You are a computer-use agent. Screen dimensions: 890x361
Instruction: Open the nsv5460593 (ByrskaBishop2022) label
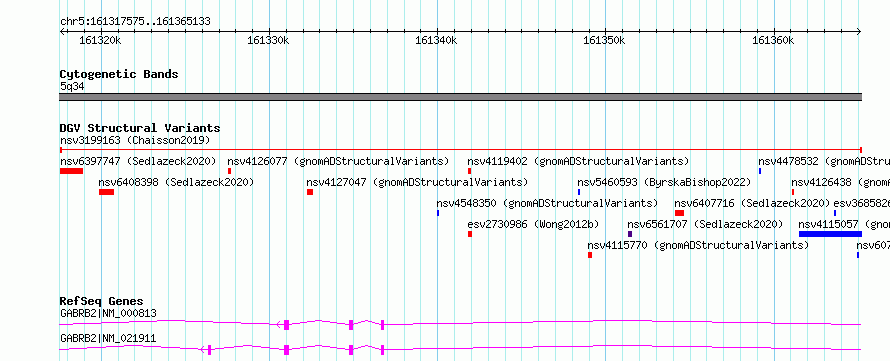pos(664,182)
